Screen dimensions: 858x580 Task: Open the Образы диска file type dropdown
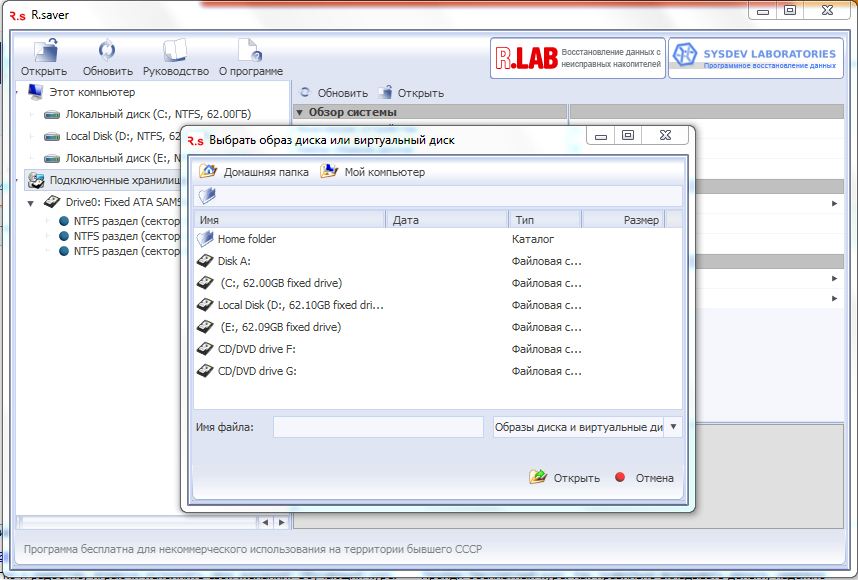[674, 427]
